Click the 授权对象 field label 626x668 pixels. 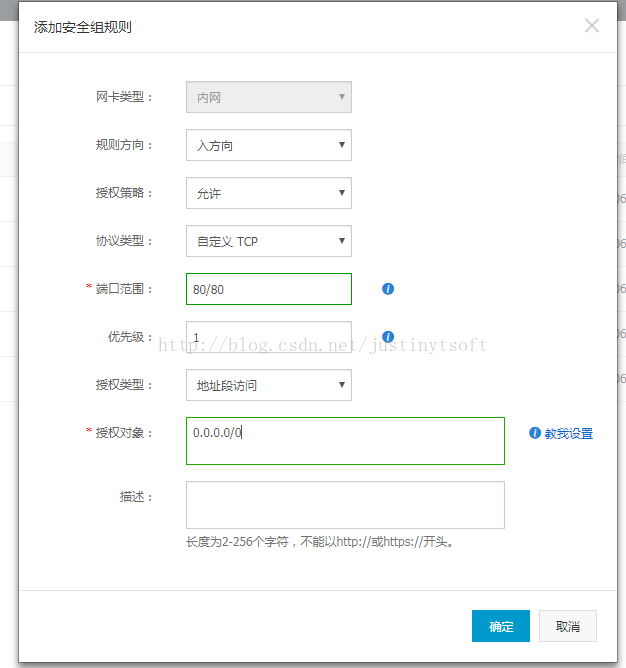[124, 433]
